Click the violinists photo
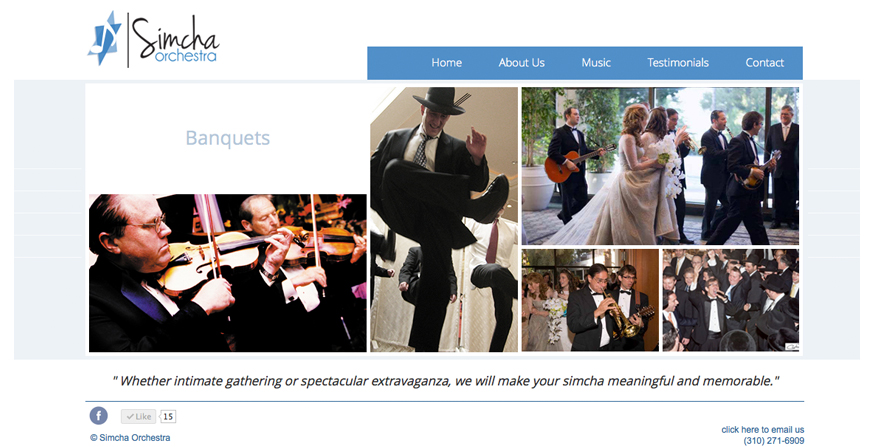The height and width of the screenshot is (447, 875). click(x=228, y=273)
